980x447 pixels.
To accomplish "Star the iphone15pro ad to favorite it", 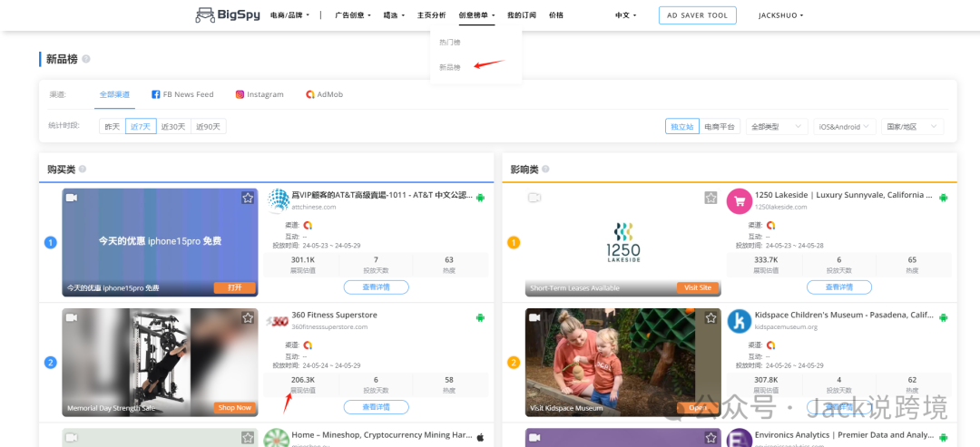I will click(248, 198).
